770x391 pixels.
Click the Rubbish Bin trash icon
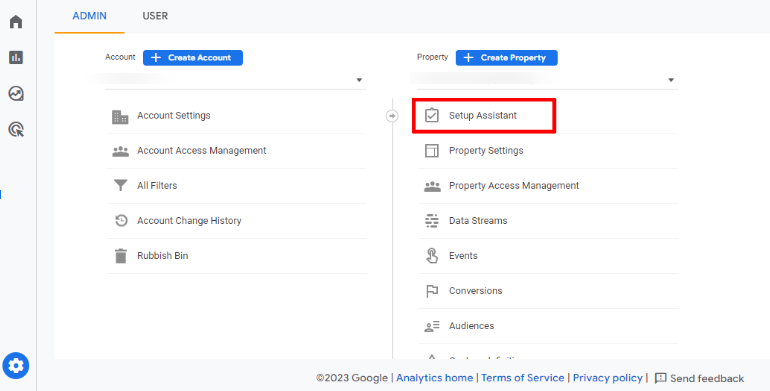coord(120,256)
